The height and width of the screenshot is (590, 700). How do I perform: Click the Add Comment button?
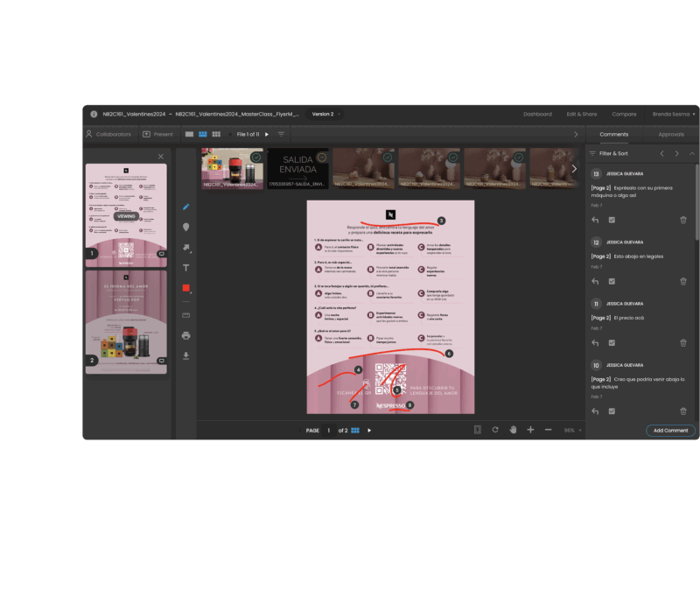click(670, 431)
